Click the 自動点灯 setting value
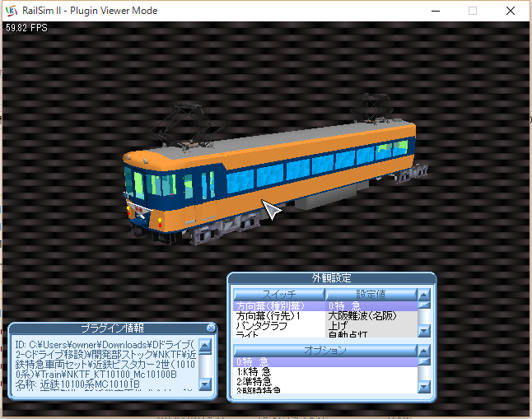The image size is (532, 419). (371, 334)
